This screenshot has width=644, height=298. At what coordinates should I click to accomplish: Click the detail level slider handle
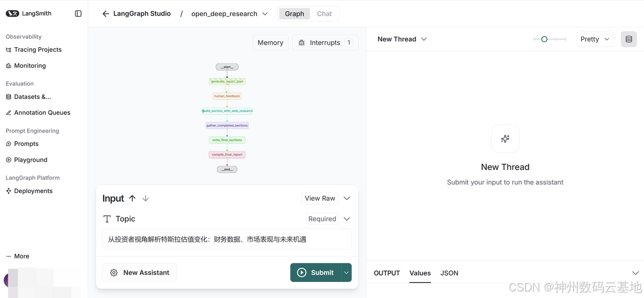[x=544, y=39]
